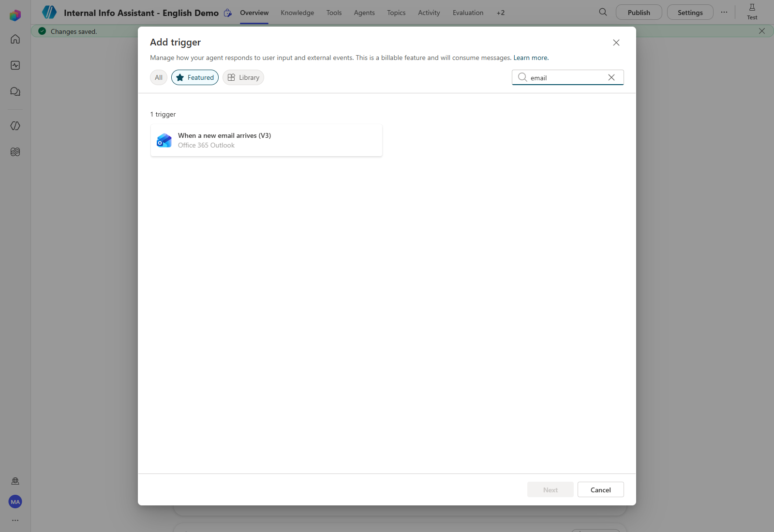Switch to the Activity tab
The height and width of the screenshot is (532, 774).
pos(429,13)
